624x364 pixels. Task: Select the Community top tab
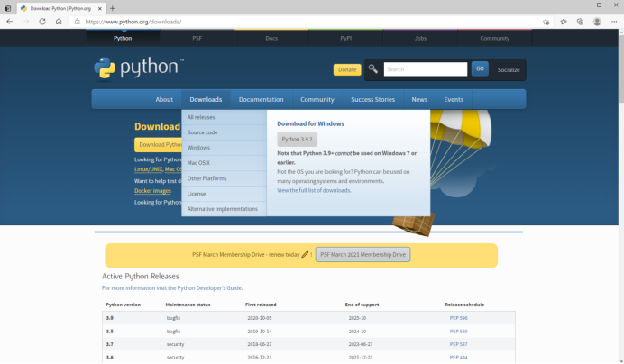pyautogui.click(x=495, y=38)
